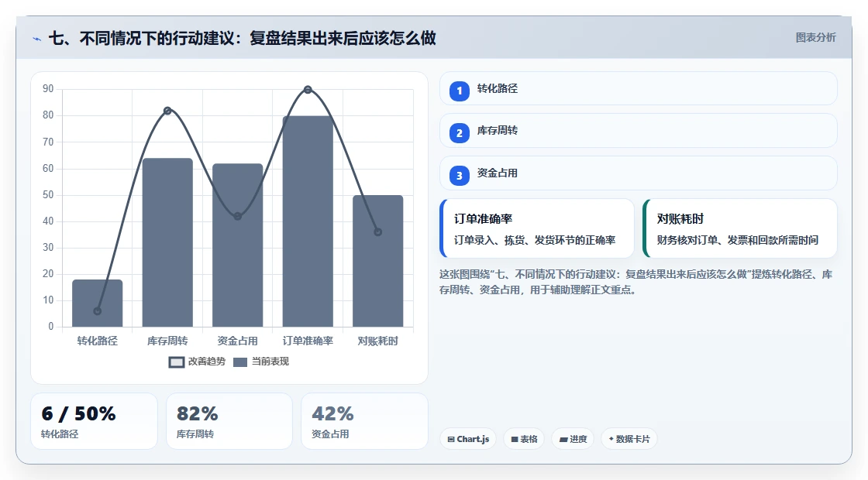Click the 6 / 50% stat card

coord(94,421)
